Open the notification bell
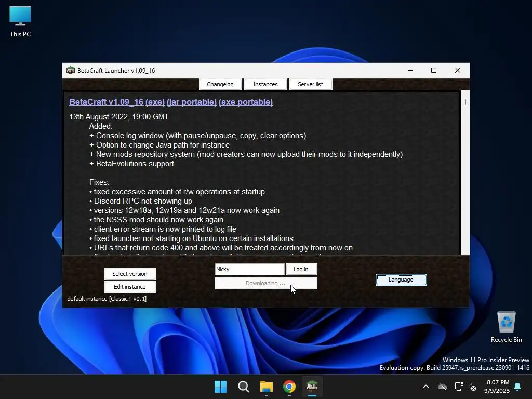Screen dimensions: 532x399 click(x=518, y=387)
